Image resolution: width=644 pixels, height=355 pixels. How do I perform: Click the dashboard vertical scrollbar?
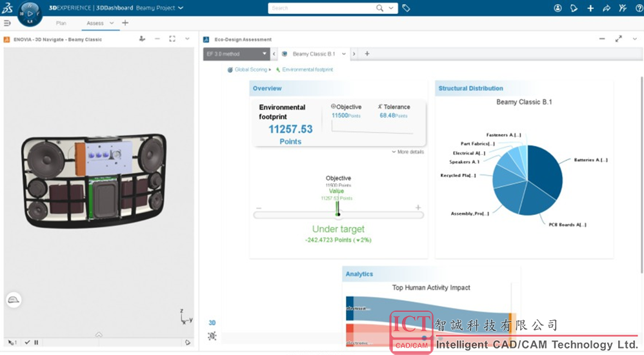tap(641, 174)
